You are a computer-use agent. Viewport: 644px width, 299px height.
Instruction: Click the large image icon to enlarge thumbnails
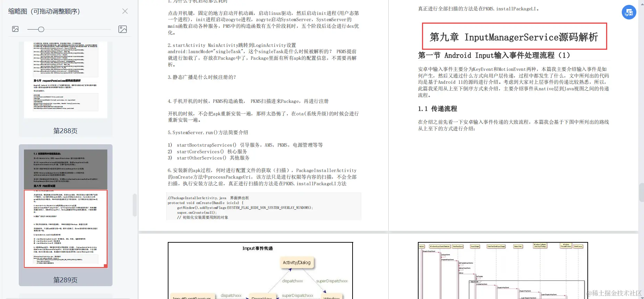[x=123, y=29]
